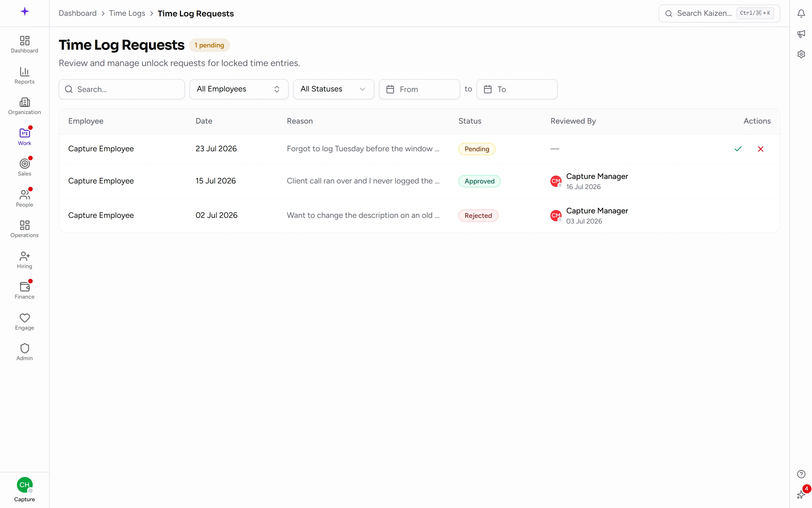Click the To date input

pyautogui.click(x=517, y=89)
